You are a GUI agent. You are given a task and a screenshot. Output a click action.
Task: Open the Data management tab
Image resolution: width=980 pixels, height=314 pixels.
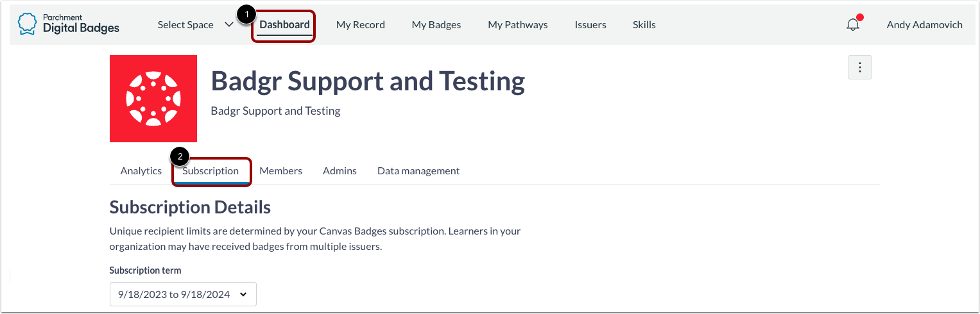point(418,171)
